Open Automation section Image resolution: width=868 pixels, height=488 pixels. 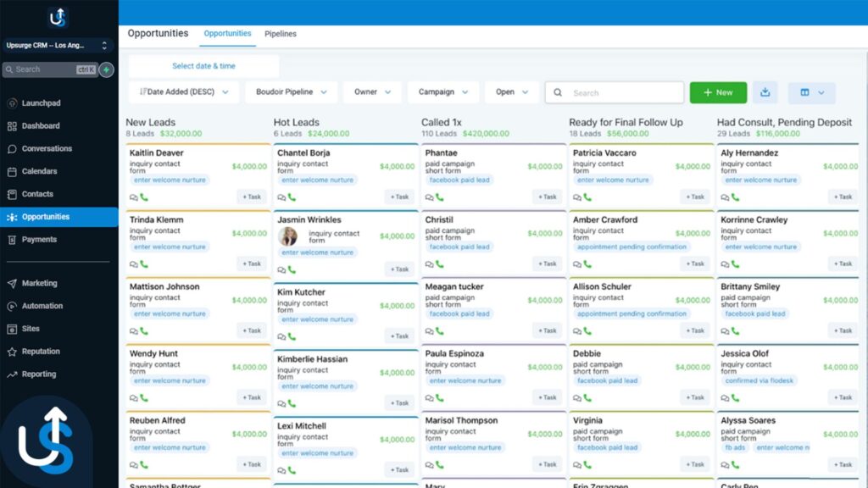tap(42, 305)
